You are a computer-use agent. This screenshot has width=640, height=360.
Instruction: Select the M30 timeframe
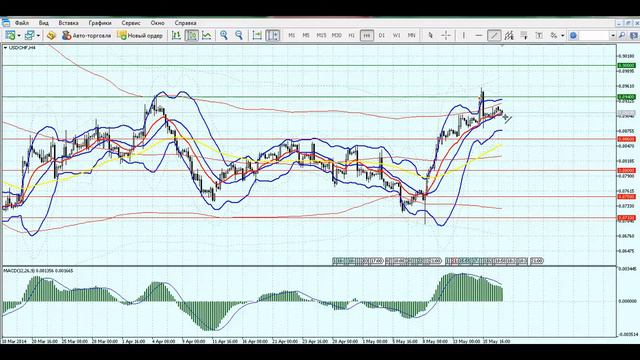click(336, 36)
